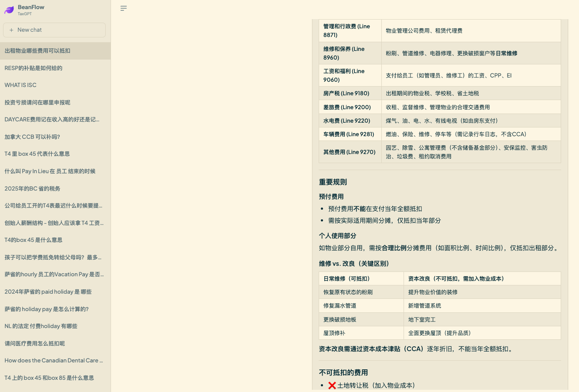Open the 2025年的BC 省的税务 chat
Image resolution: width=579 pixels, height=392 pixels.
(32, 189)
